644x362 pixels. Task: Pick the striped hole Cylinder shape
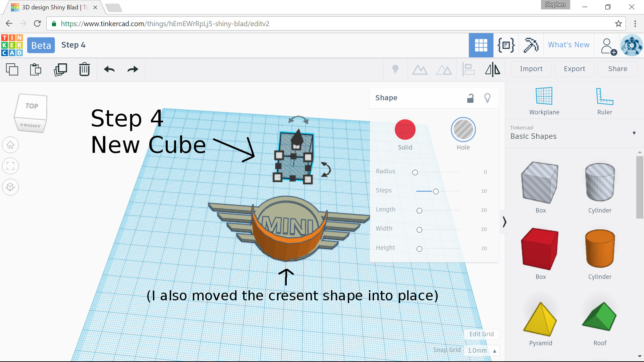[600, 183]
